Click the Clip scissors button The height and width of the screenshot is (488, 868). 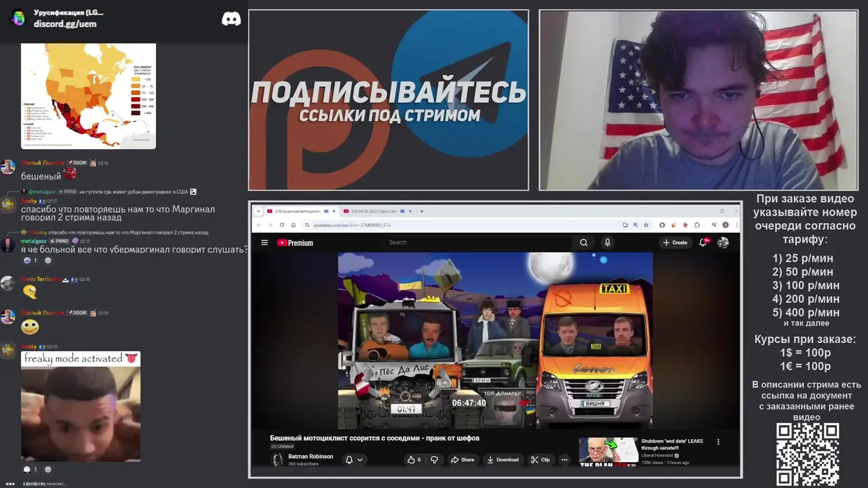[540, 460]
